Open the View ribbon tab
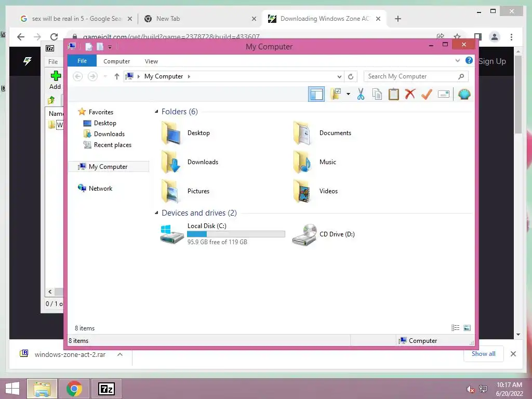 pos(151,61)
